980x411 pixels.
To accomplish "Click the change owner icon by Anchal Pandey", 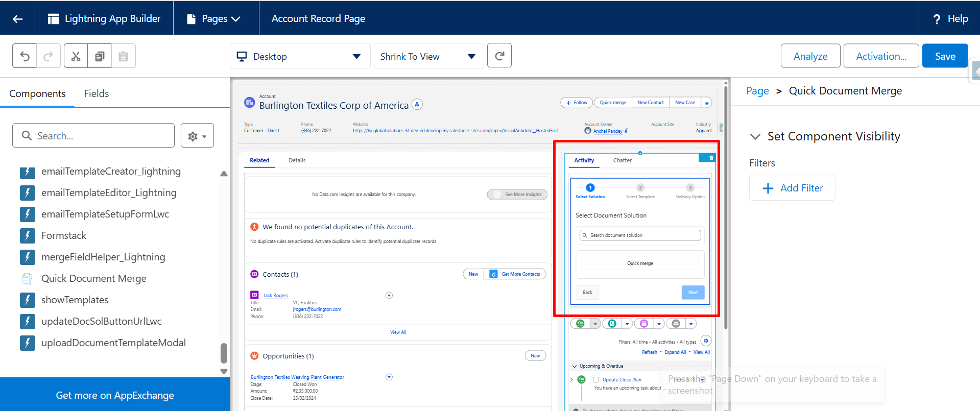I will (x=627, y=131).
